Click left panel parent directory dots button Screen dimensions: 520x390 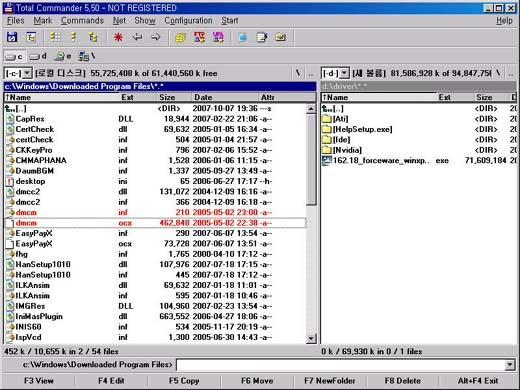(310, 73)
